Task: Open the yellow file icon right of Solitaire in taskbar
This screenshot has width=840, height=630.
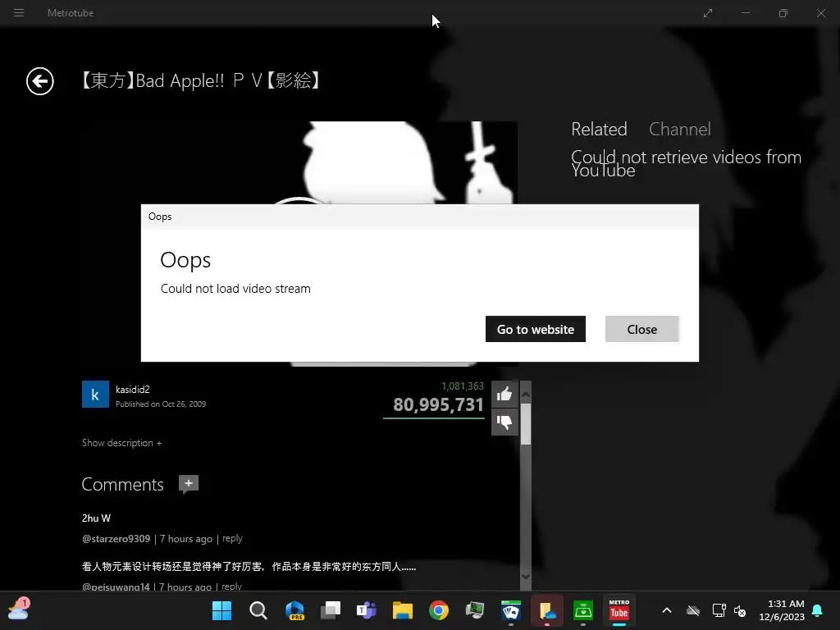Action: tap(547, 610)
